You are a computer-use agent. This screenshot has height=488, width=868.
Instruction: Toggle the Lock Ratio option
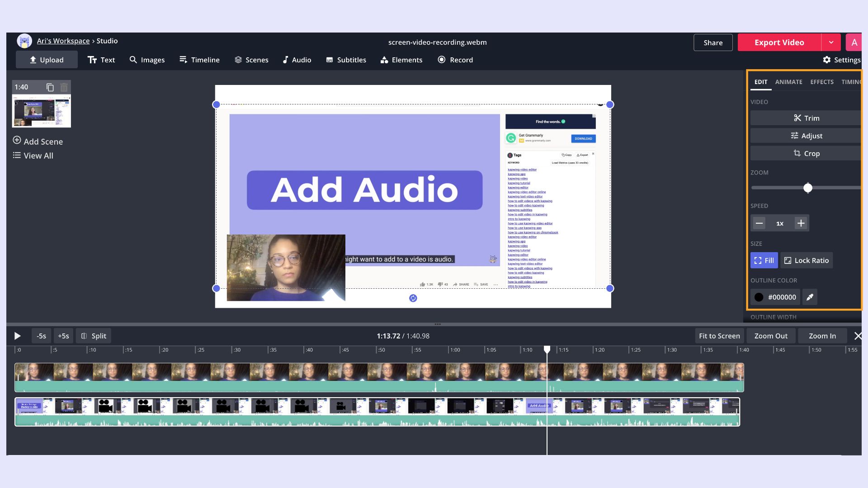coord(806,260)
